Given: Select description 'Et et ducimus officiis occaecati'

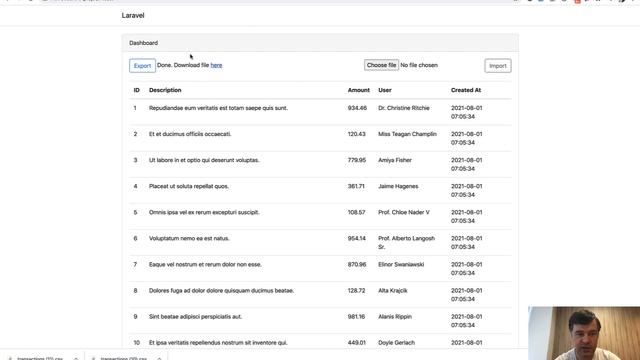Looking at the screenshot, I should 190,134.
